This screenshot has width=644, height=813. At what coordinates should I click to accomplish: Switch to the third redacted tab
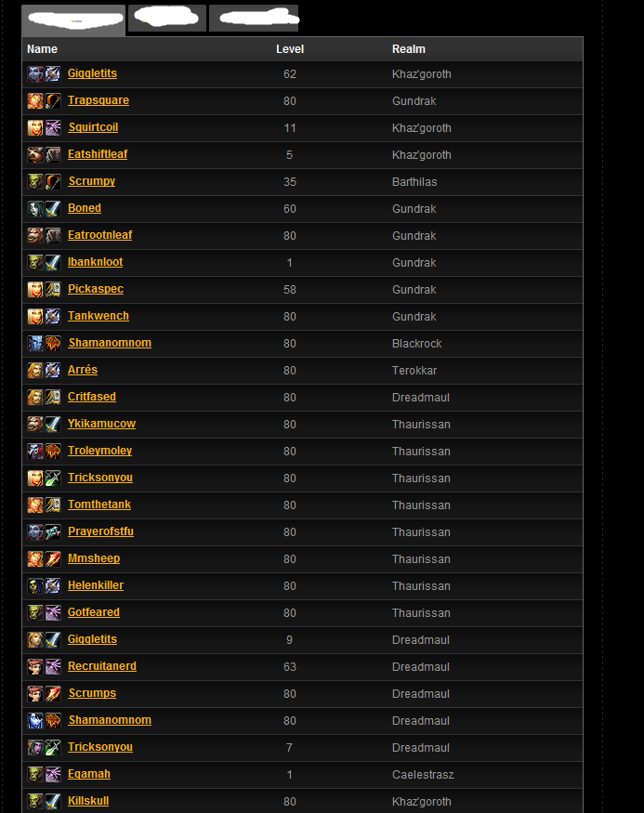pyautogui.click(x=254, y=19)
